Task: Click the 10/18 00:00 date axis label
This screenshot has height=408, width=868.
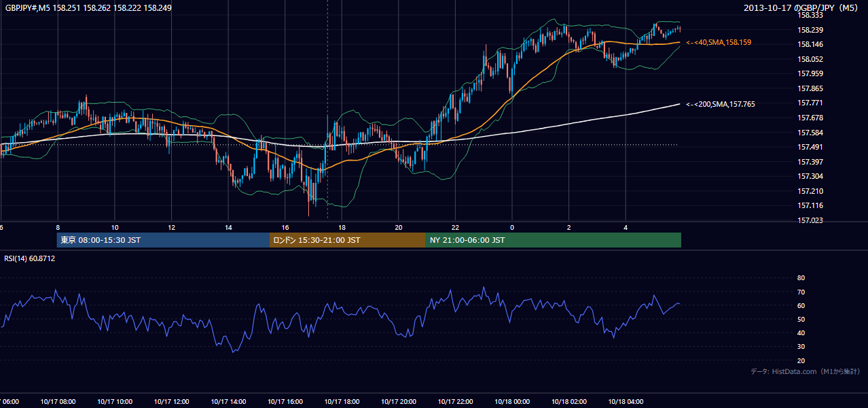Action: pos(512,402)
